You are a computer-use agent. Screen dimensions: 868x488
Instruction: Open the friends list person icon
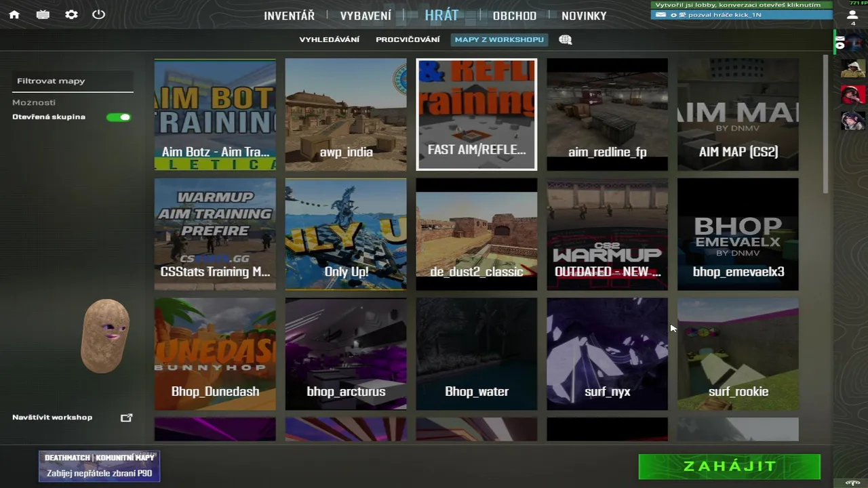[852, 15]
